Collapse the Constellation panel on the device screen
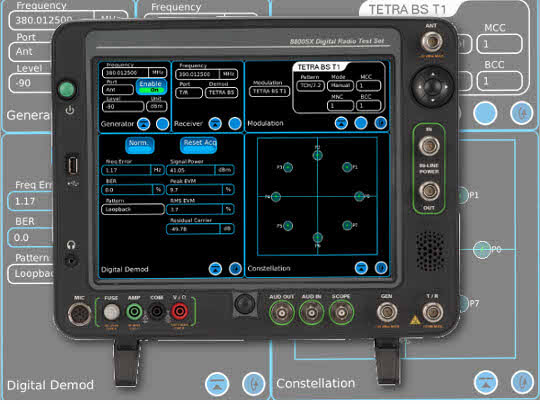 click(x=361, y=268)
